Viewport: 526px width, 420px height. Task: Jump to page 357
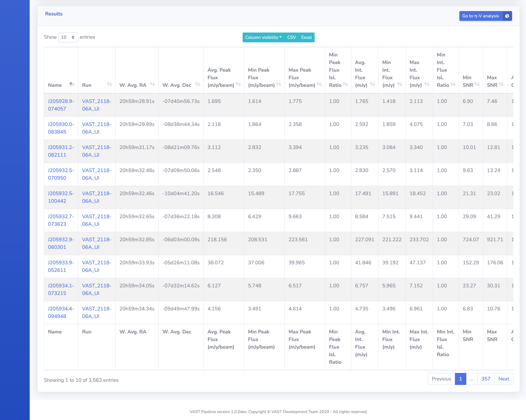pos(486,379)
